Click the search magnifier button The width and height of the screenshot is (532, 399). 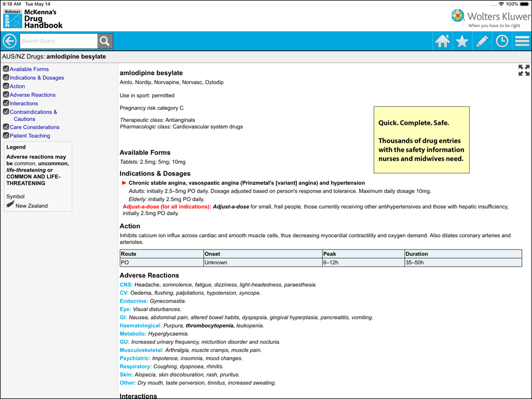105,41
